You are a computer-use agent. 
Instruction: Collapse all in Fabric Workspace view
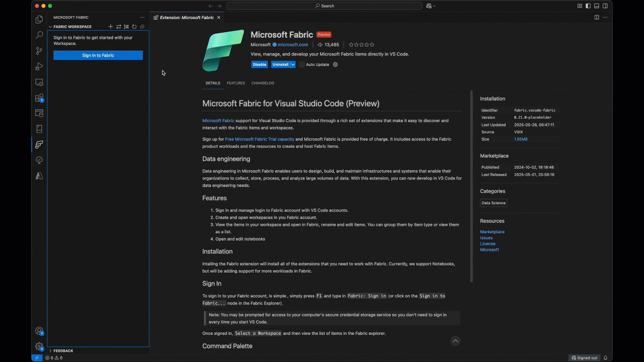[x=142, y=27]
